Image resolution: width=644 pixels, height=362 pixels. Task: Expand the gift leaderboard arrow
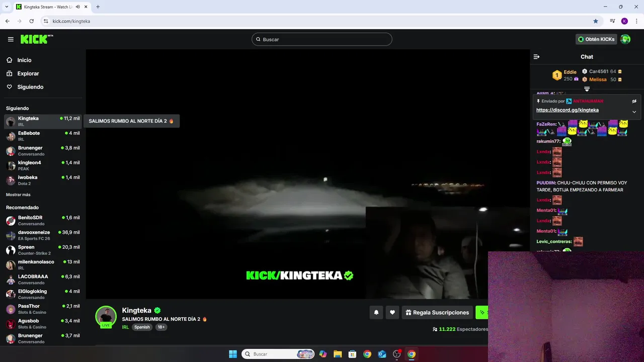point(587,89)
